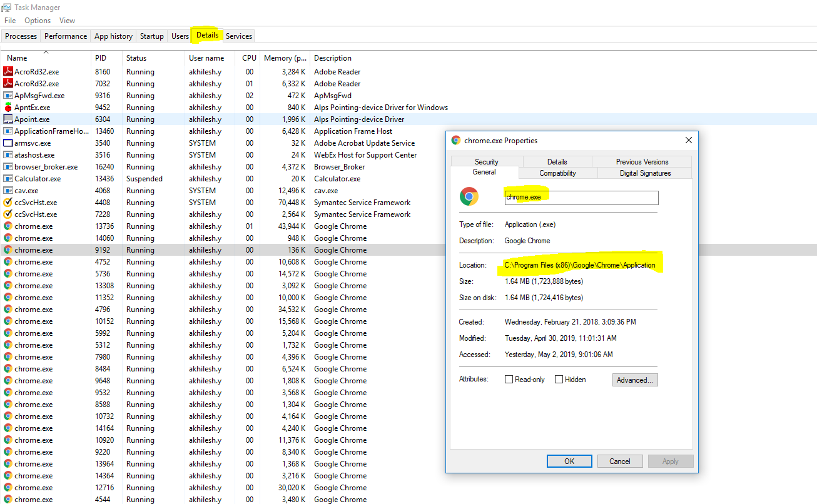This screenshot has width=817, height=504.
Task: Switch to the Compatibility tab in Properties
Action: 557,173
